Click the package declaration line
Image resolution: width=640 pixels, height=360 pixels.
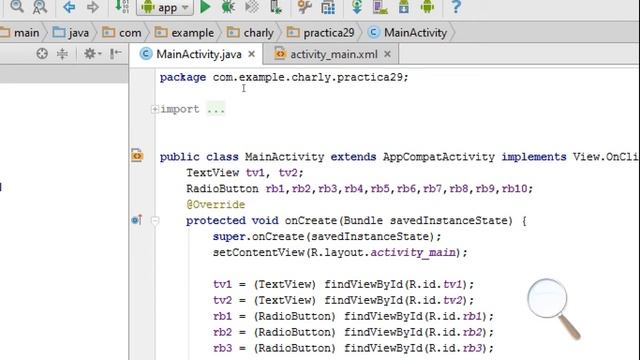284,77
